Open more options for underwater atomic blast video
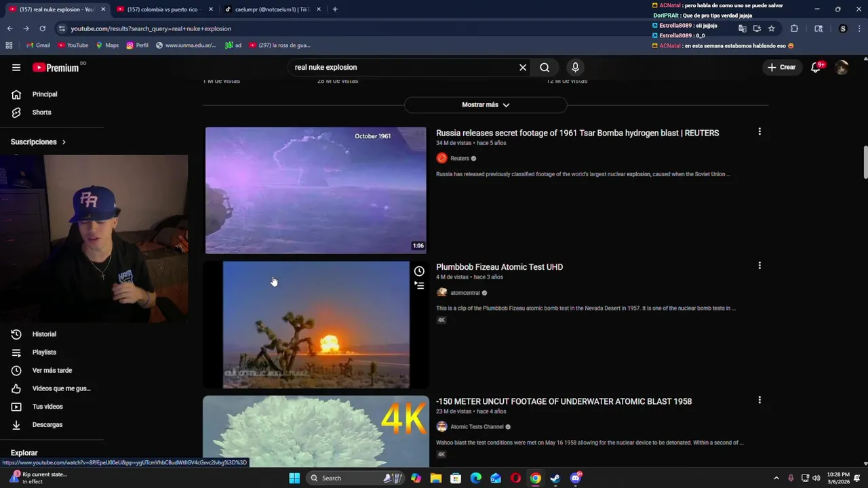The width and height of the screenshot is (868, 488). (x=759, y=400)
